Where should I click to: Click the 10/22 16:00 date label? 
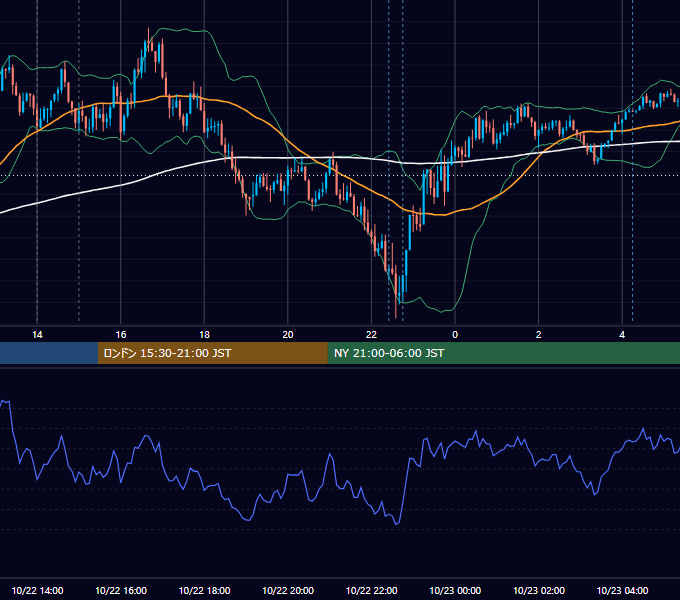[121, 590]
